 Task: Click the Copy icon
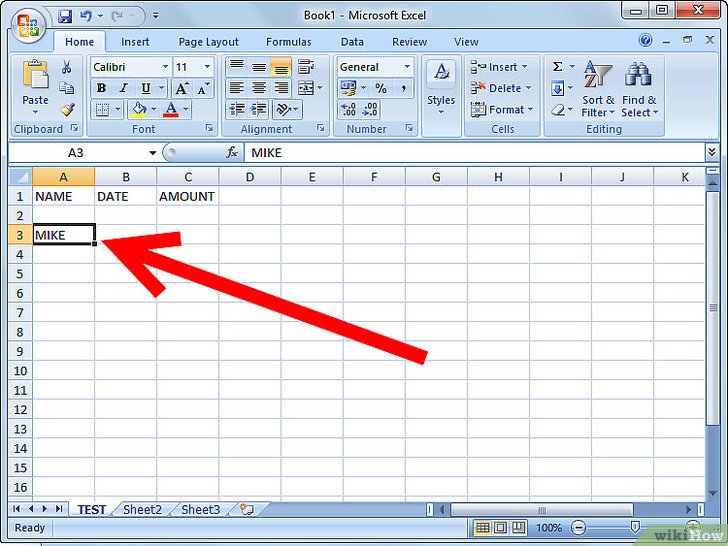tap(66, 88)
